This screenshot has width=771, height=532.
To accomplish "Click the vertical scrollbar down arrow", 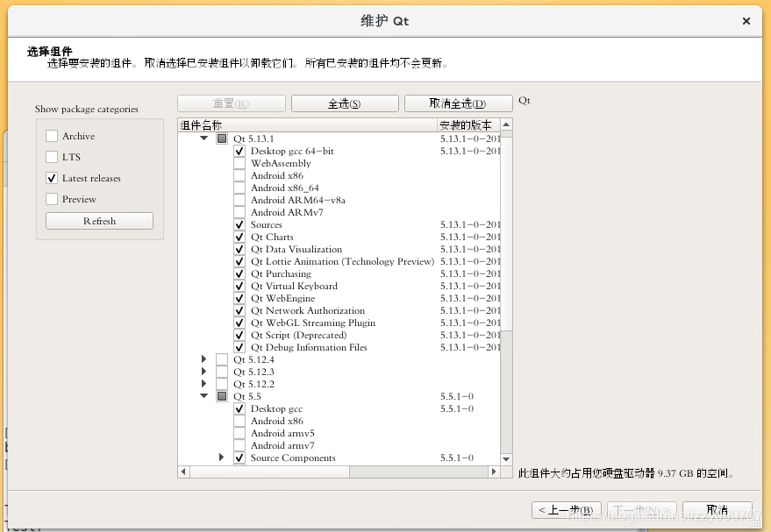I will (506, 459).
